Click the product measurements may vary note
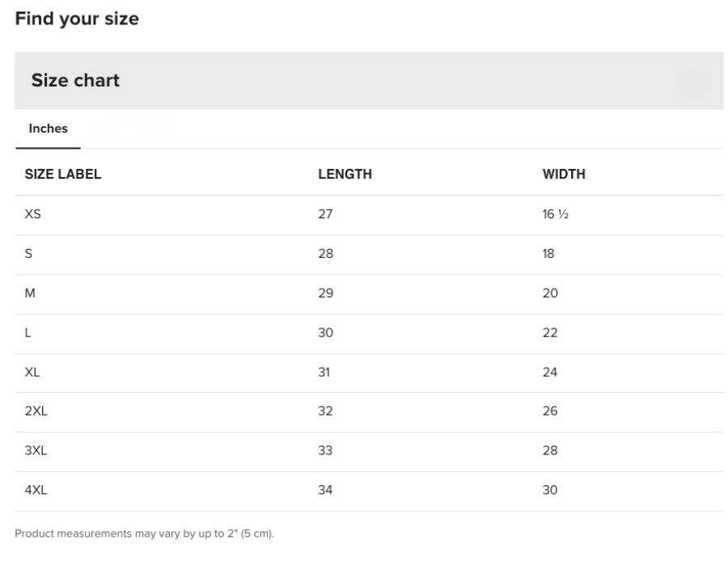 (145, 533)
